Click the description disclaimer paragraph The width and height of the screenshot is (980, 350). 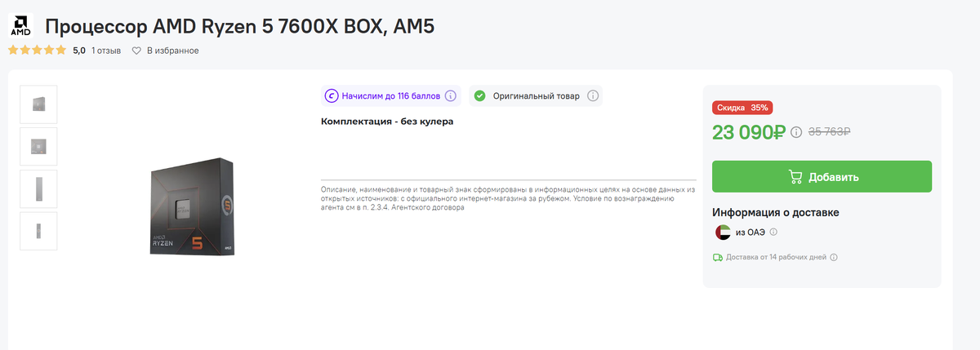pyautogui.click(x=508, y=198)
